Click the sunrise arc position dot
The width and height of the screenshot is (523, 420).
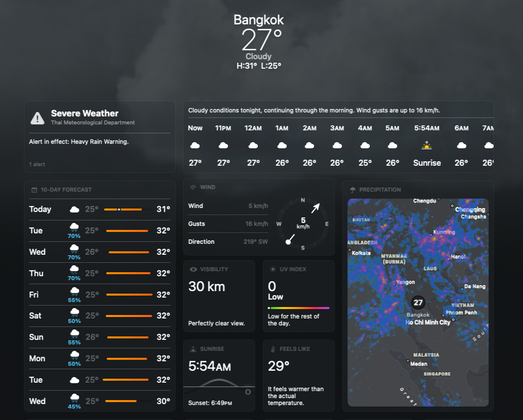(248, 392)
